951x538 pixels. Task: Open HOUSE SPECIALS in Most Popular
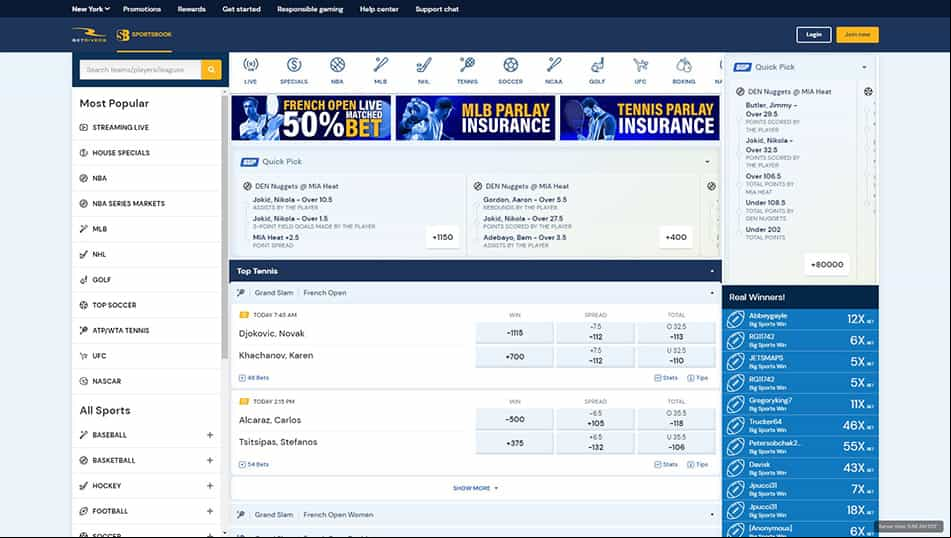[x=146, y=153]
